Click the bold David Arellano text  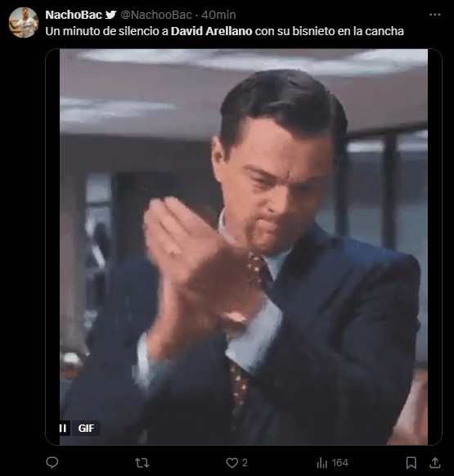coord(211,31)
